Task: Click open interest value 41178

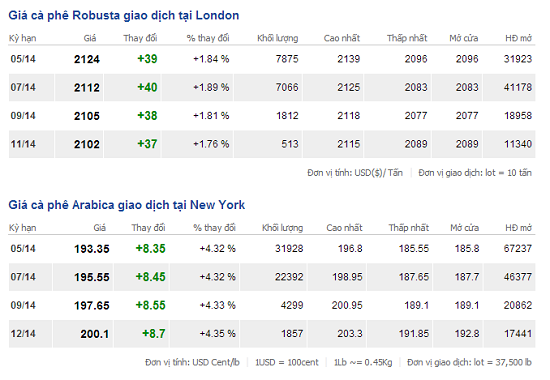Action: click(x=518, y=87)
